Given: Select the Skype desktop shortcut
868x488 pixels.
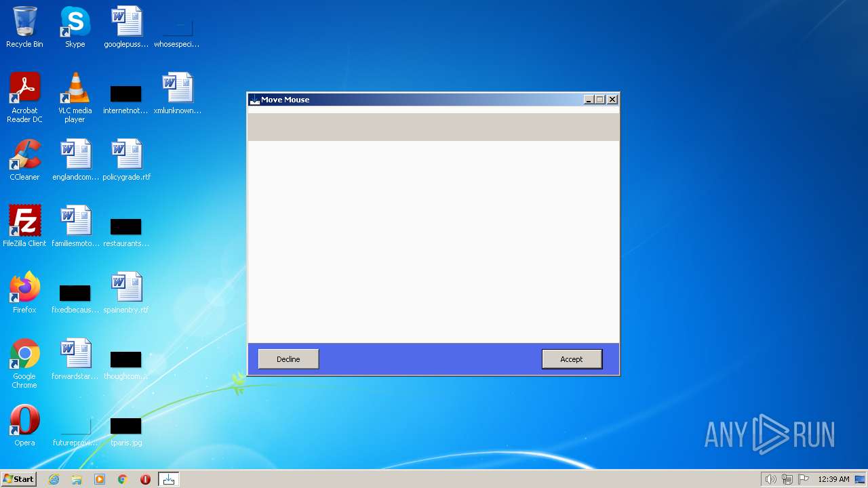Looking at the screenshot, I should (75, 27).
